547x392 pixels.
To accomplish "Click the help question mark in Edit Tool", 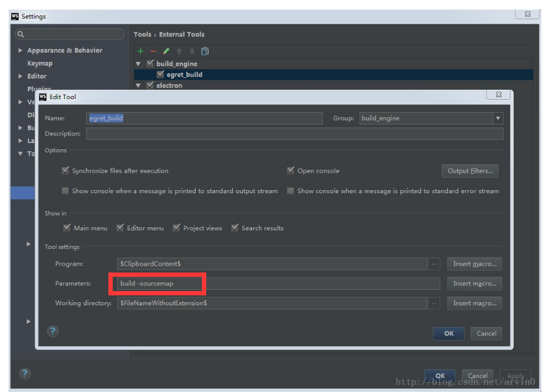I will point(53,331).
